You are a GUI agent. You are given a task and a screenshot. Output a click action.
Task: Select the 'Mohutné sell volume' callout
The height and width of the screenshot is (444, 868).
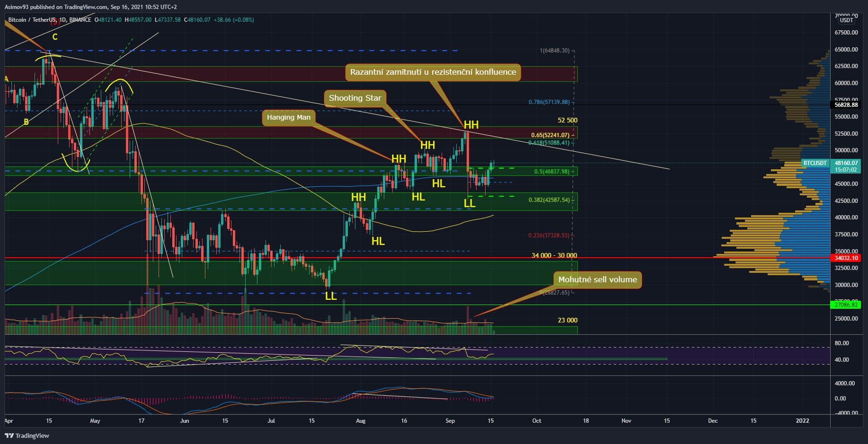[597, 279]
